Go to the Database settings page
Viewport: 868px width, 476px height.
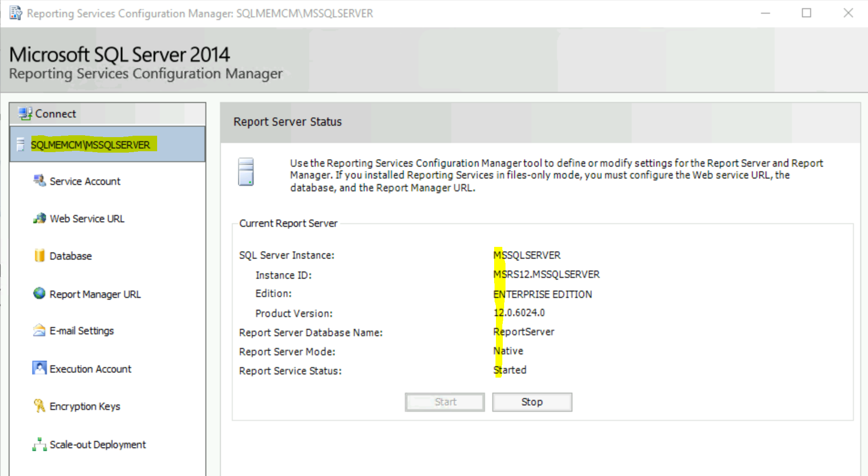(71, 256)
